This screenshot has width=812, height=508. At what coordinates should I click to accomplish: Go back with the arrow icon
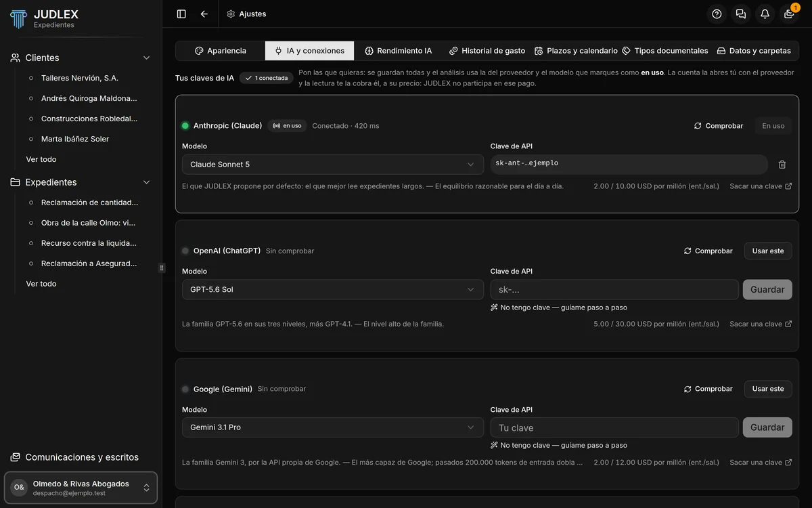204,14
